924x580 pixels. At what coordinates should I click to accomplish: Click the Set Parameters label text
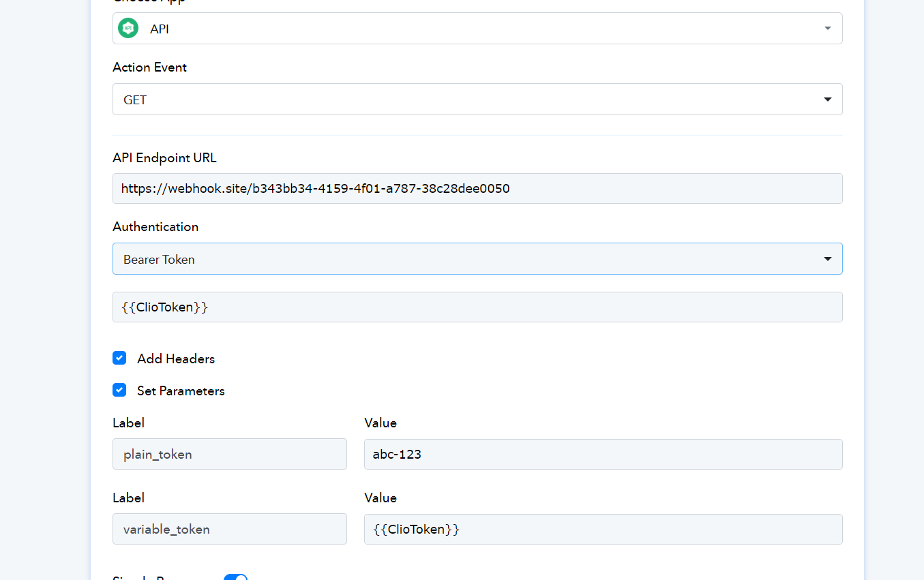click(181, 391)
